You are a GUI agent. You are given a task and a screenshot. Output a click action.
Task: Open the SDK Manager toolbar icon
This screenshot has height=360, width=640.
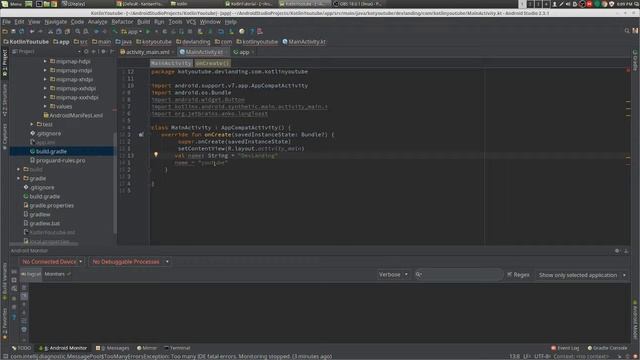click(x=231, y=31)
